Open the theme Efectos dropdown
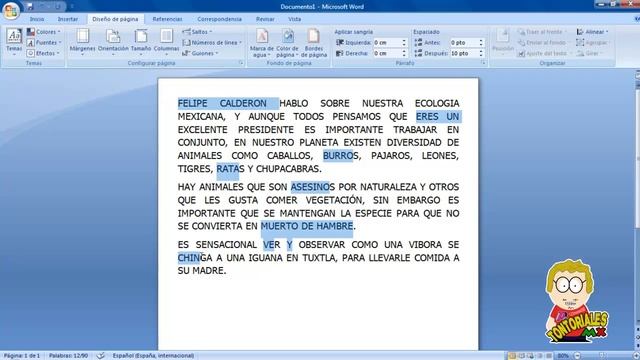 point(44,53)
